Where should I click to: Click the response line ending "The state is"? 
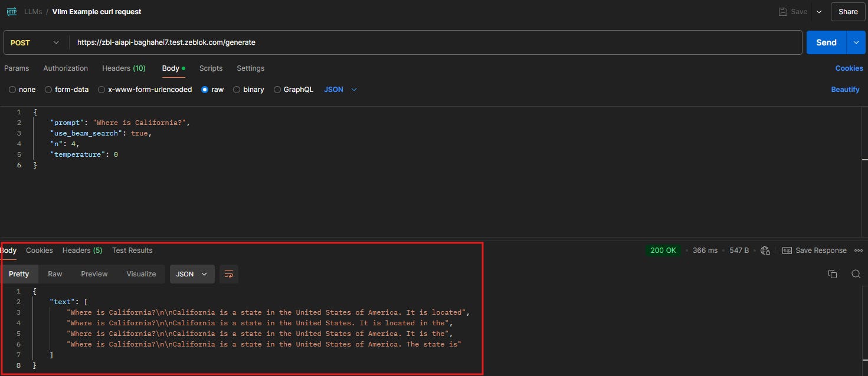point(264,344)
